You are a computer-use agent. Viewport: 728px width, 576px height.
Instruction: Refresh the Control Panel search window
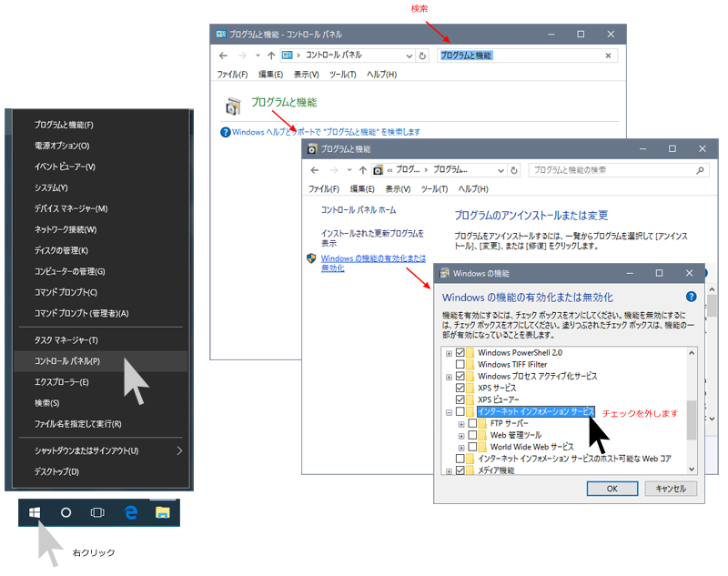(422, 56)
